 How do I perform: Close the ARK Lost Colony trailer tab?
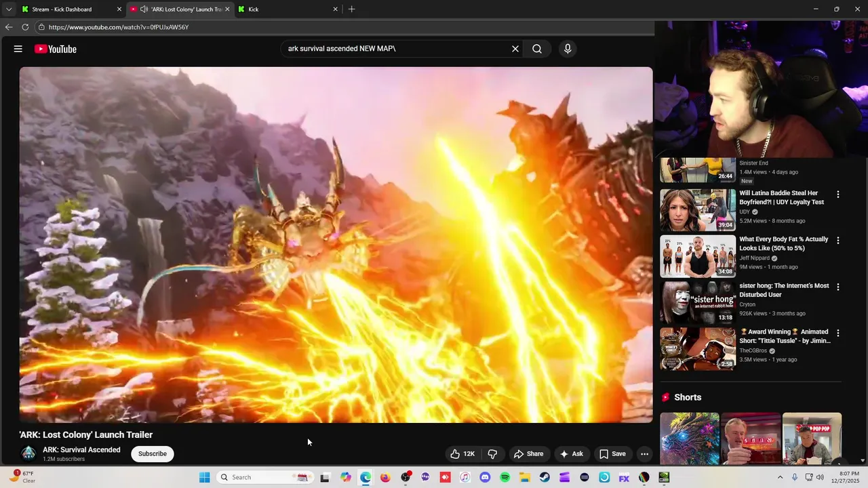click(x=227, y=9)
